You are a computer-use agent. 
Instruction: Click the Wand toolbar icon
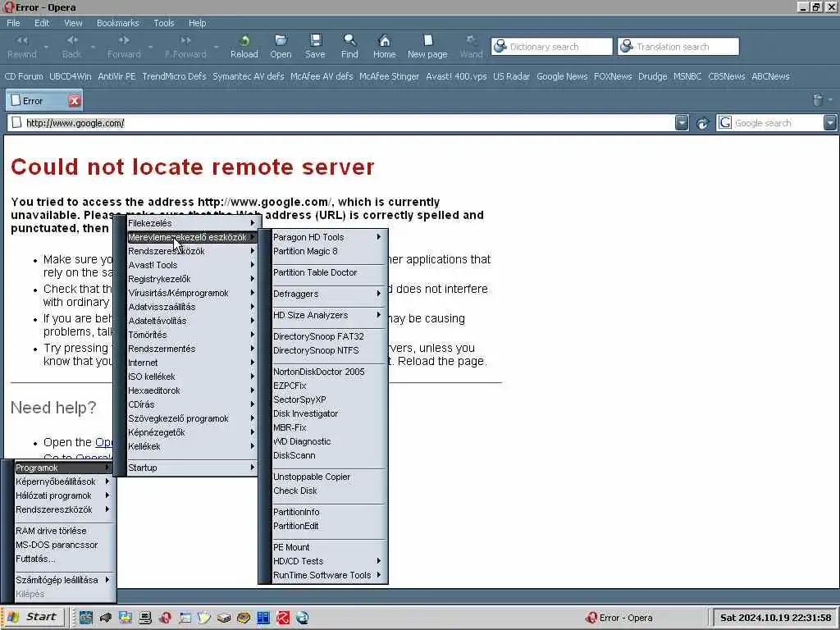471,41
